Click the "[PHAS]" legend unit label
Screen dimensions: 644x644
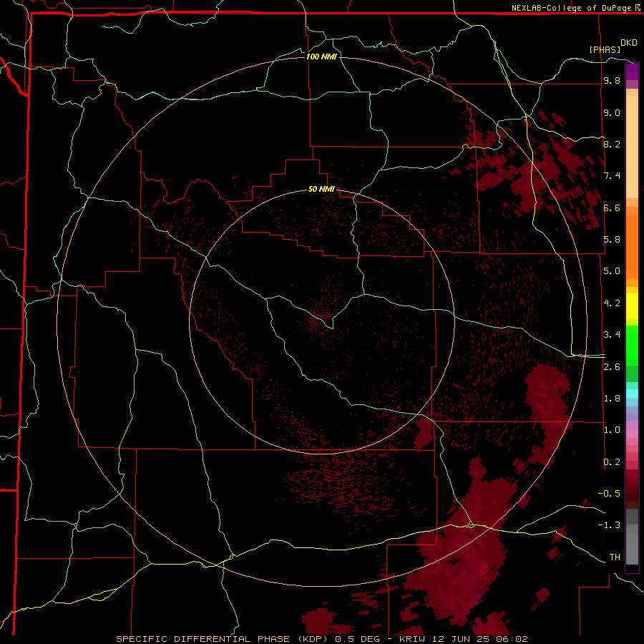click(605, 49)
